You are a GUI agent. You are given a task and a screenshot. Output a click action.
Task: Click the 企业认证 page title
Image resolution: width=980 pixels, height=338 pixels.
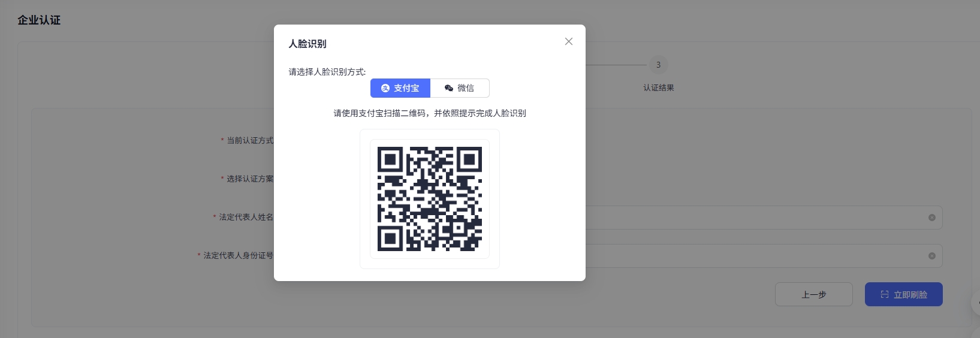tap(39, 20)
